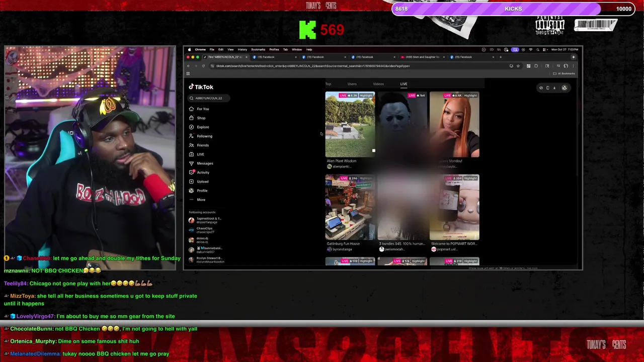
Task: Open the History menu
Action: click(243, 49)
